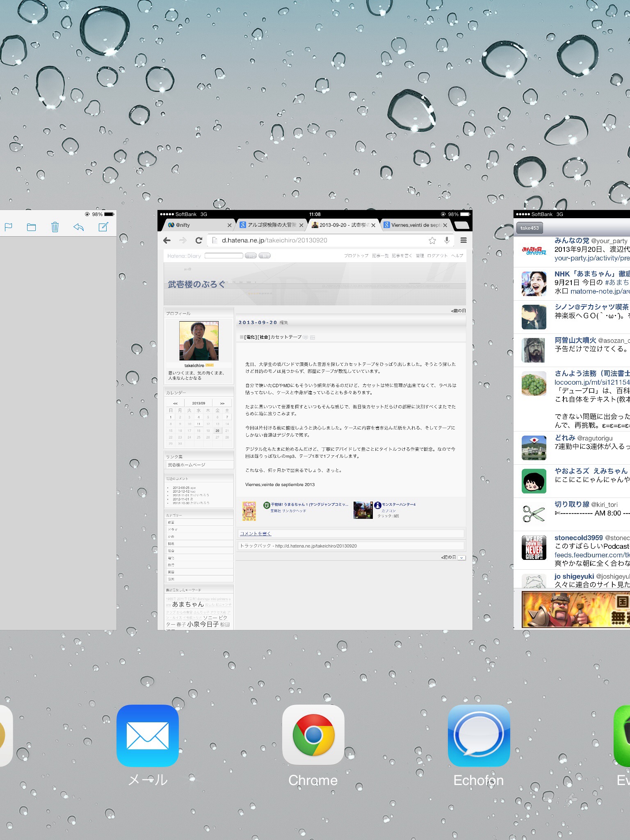Open the モンスターハンター4 ad link
The width and height of the screenshot is (630, 840).
pos(399,504)
